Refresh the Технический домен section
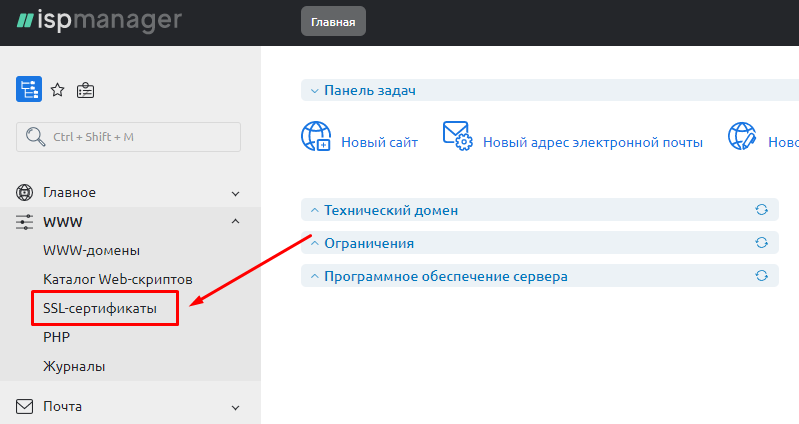Image resolution: width=799 pixels, height=424 pixels. (761, 210)
